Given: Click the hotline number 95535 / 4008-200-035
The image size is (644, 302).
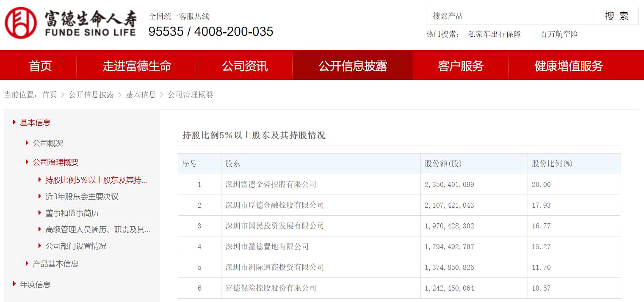Looking at the screenshot, I should pyautogui.click(x=211, y=32).
